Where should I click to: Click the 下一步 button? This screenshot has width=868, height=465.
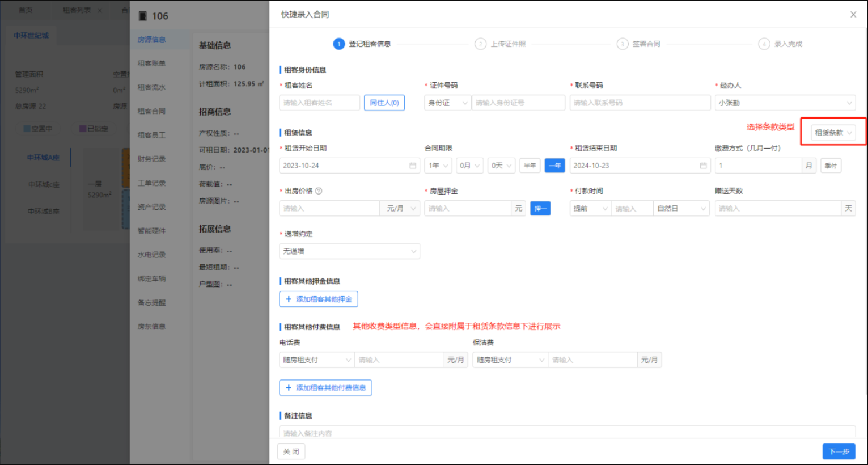pos(839,451)
